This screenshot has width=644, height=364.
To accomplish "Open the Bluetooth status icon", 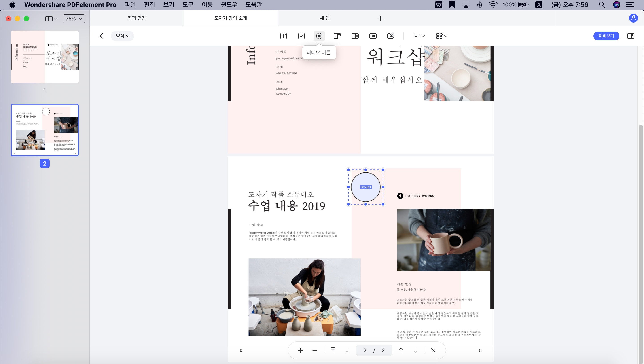I will click(479, 4).
